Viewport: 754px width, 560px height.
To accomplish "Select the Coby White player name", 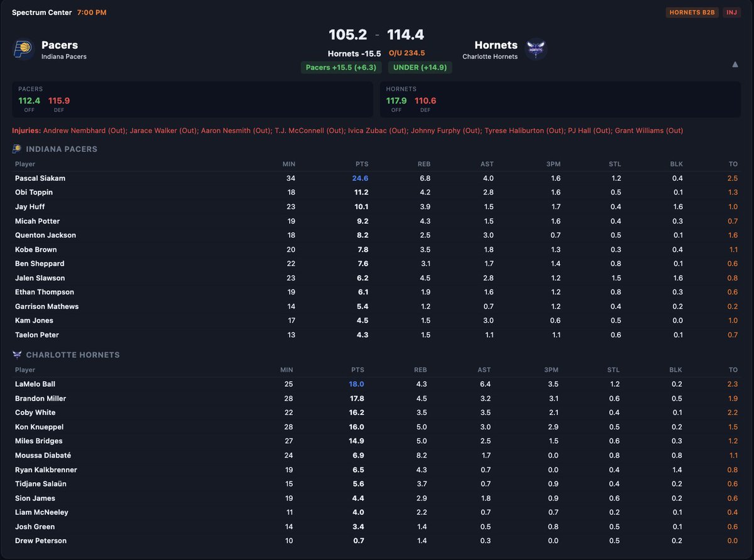I will point(35,412).
